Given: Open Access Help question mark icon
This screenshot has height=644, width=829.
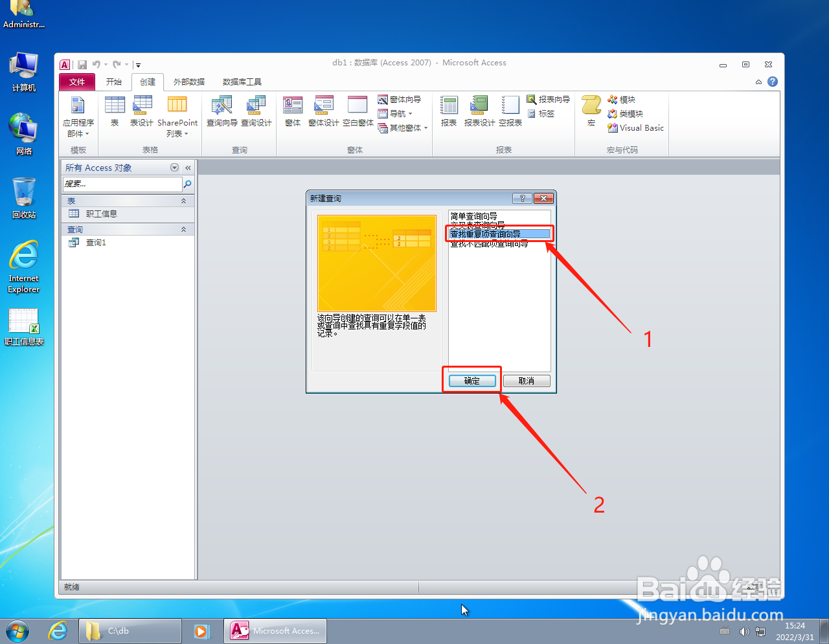Looking at the screenshot, I should 773,82.
